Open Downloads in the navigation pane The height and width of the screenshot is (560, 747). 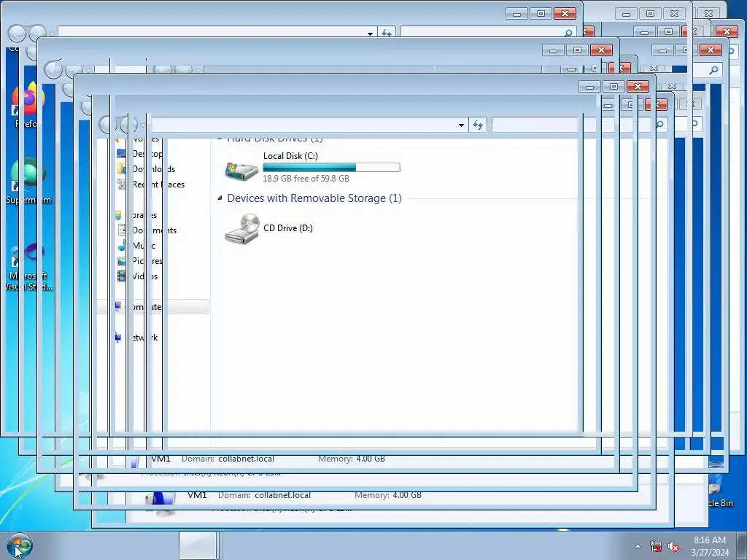[147, 169]
